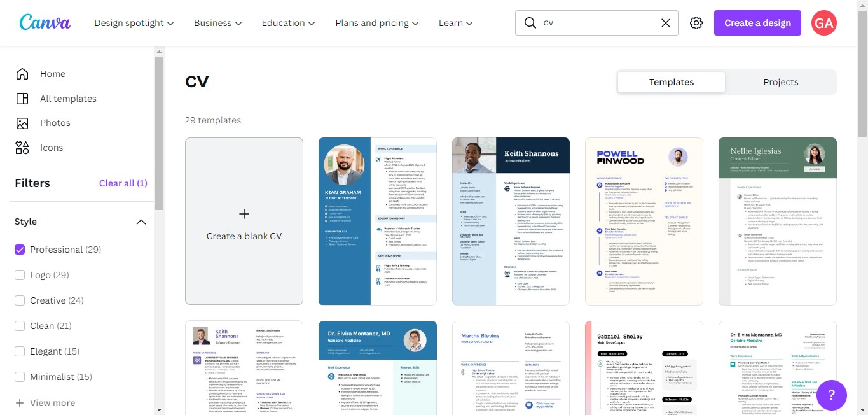Expand the Design spotlight menu
This screenshot has width=868, height=415.
pyautogui.click(x=134, y=23)
